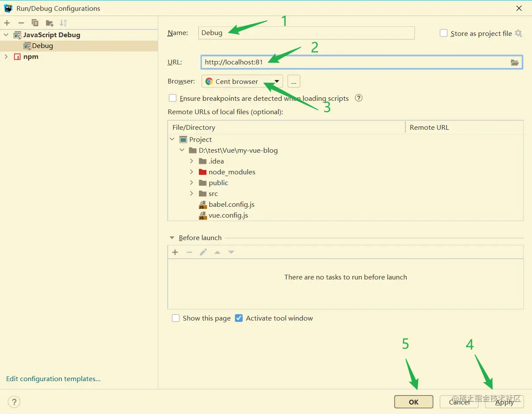Copy the Debug configuration
The width and height of the screenshot is (532, 414).
pos(35,22)
